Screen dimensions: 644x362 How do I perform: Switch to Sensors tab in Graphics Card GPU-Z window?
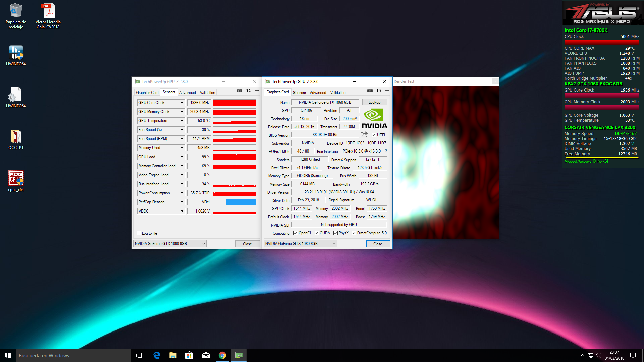[299, 93]
